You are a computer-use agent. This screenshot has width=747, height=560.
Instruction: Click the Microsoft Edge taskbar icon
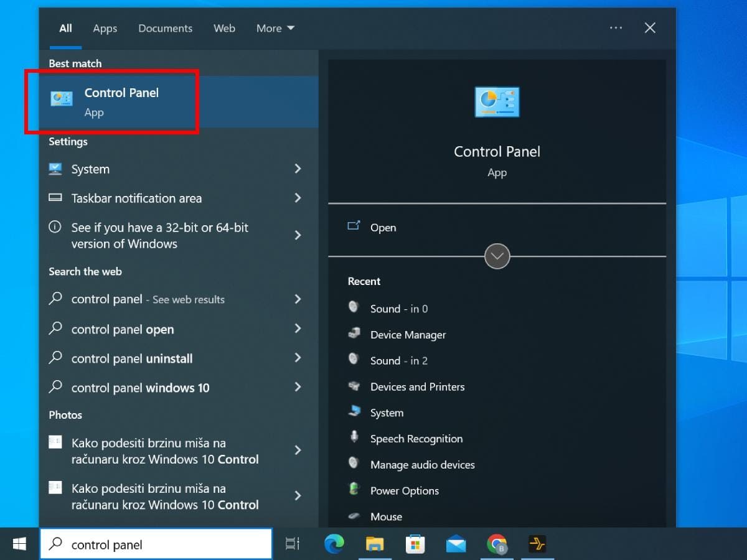(x=334, y=544)
